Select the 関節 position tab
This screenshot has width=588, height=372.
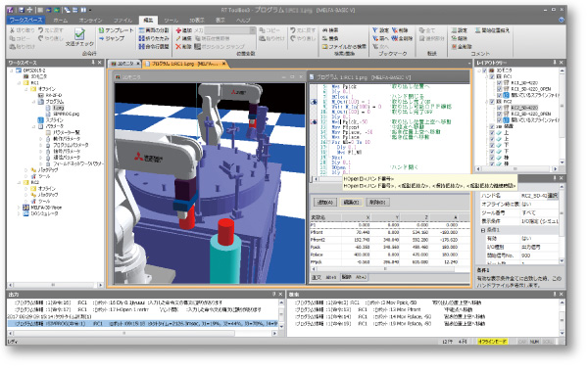click(354, 277)
